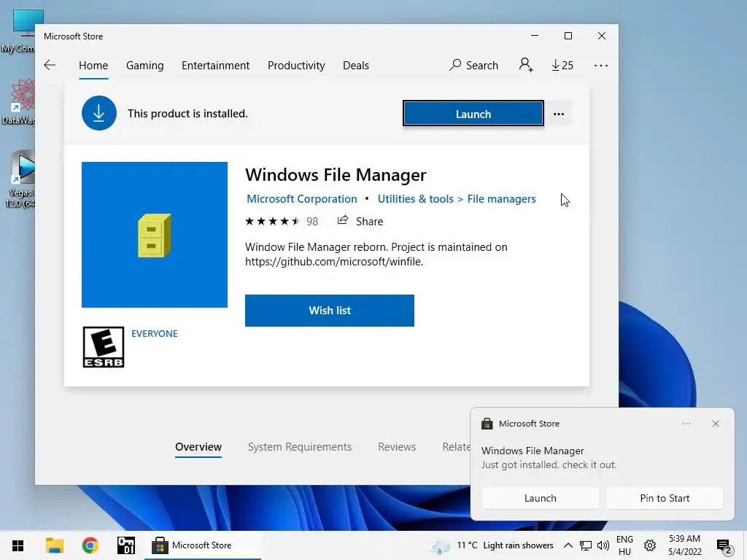This screenshot has width=747, height=560.
Task: Click the Windows File Manager app artwork
Action: [155, 235]
